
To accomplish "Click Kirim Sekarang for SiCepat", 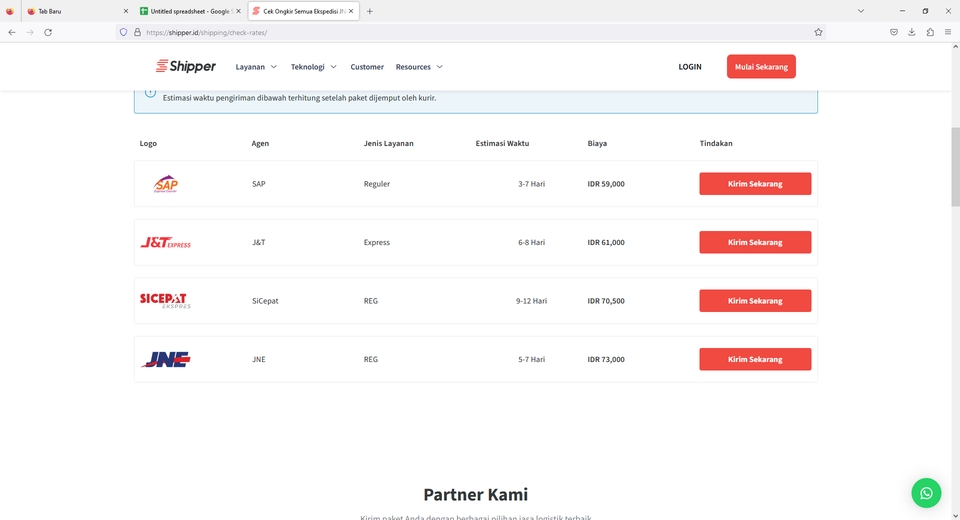I will 755,301.
